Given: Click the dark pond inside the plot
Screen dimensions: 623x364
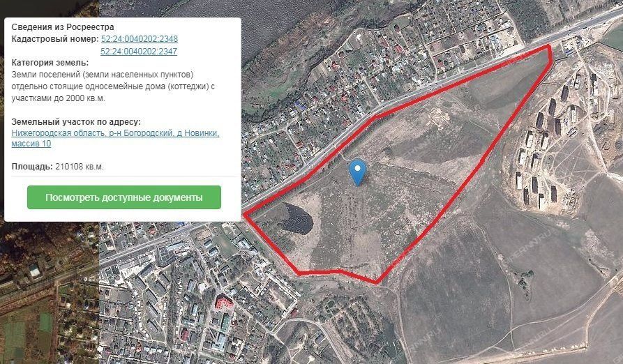Looking at the screenshot, I should [297, 219].
